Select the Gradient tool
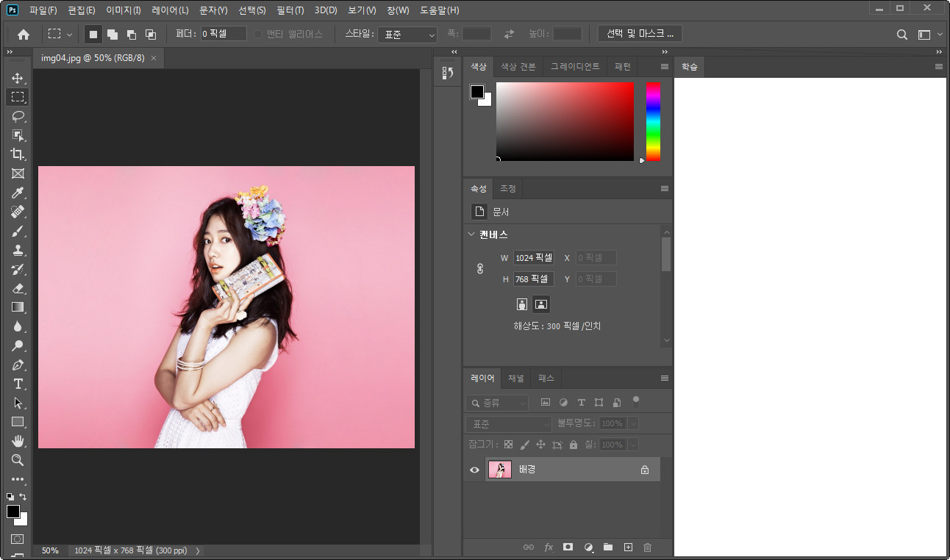Screen dimensions: 950x560 [18, 307]
